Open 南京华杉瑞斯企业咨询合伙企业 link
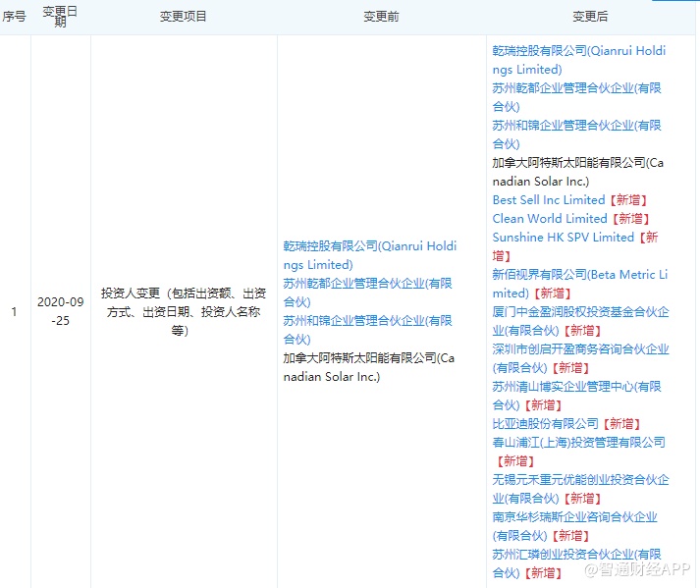Screen dimensions: 700x588 click(574, 526)
